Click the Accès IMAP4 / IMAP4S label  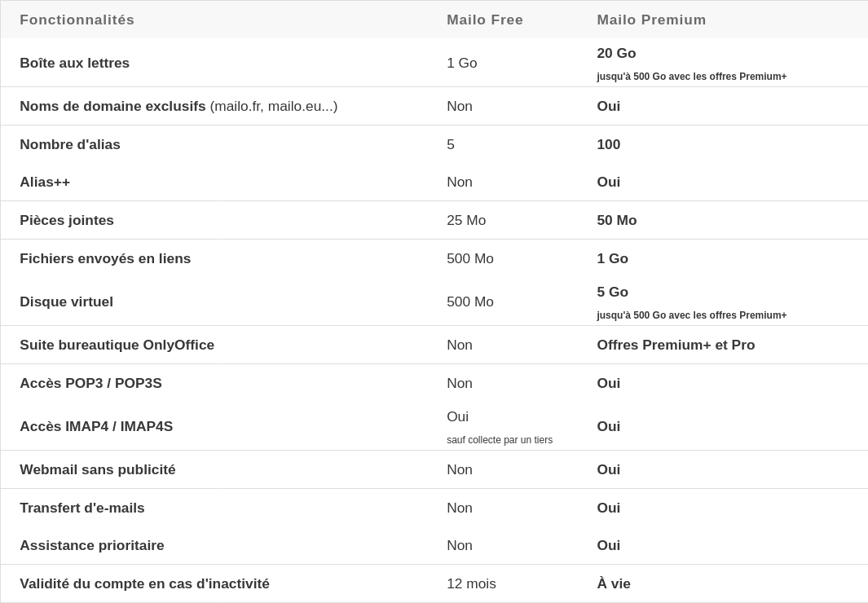pyautogui.click(x=96, y=426)
